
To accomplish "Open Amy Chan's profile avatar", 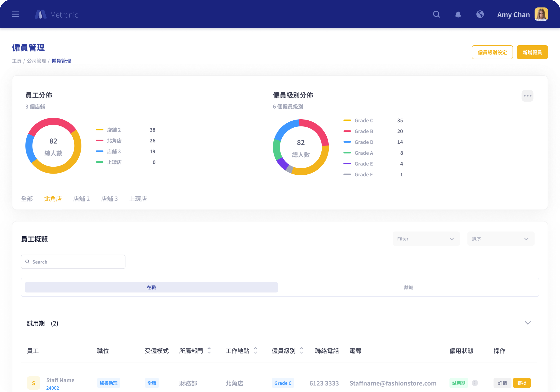I will tap(541, 14).
